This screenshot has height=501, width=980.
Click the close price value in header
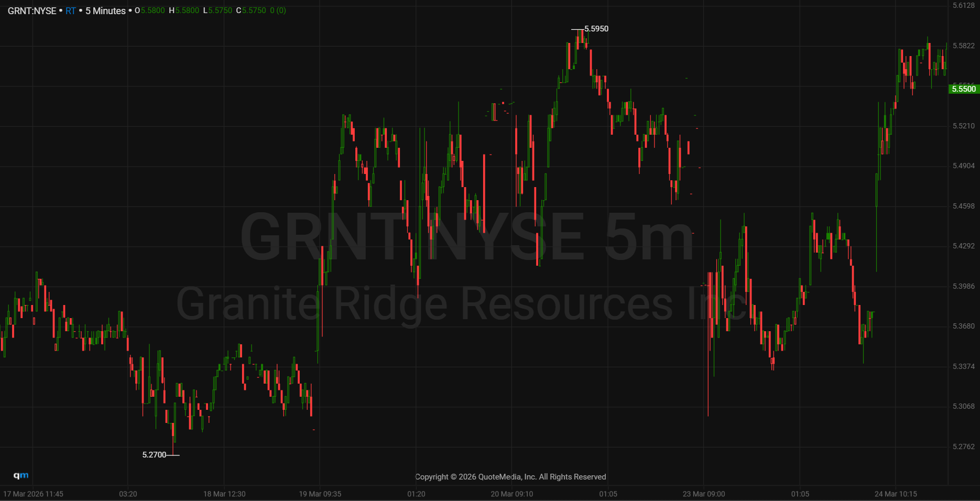coord(254,11)
